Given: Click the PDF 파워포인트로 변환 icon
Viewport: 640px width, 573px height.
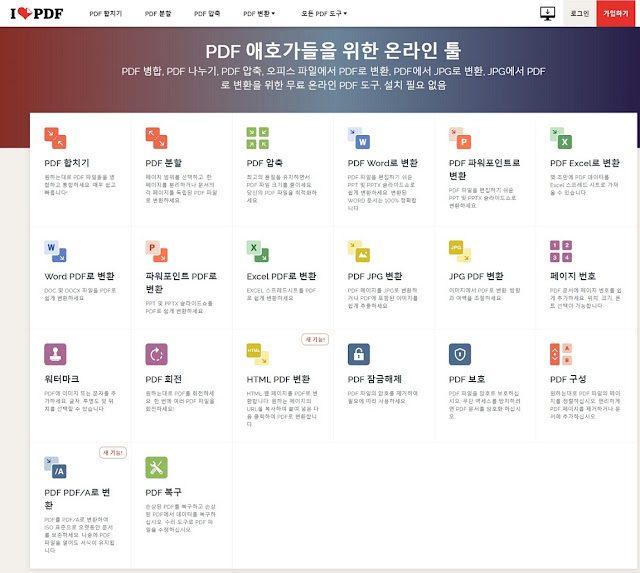Looking at the screenshot, I should pyautogui.click(x=460, y=138).
